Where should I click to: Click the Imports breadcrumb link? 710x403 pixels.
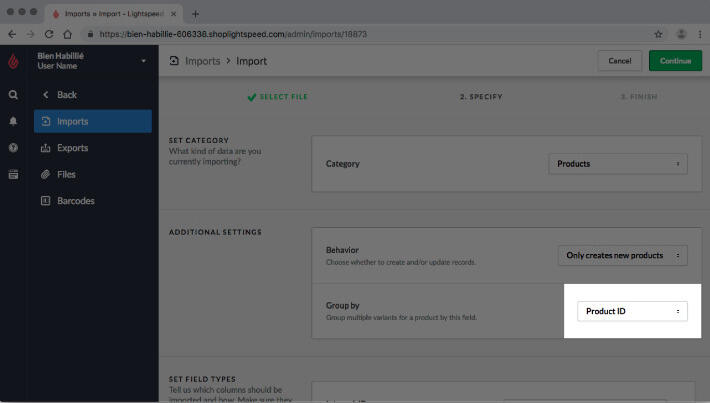click(201, 61)
